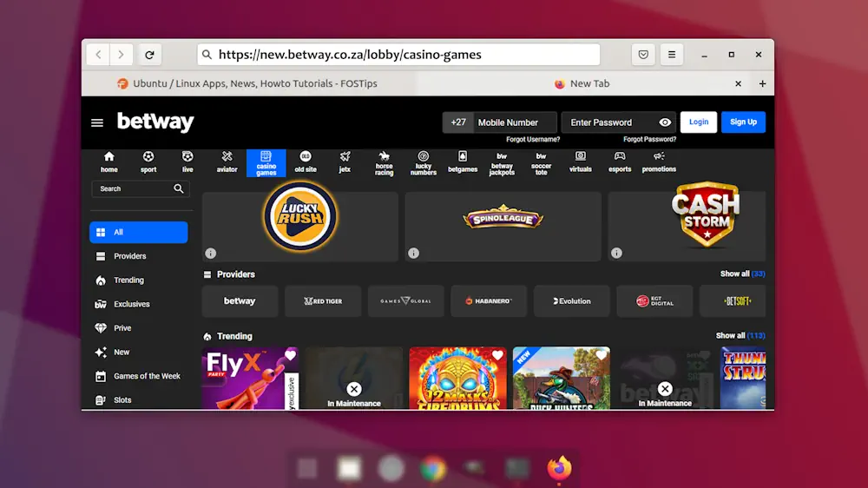Select Providers in the sidebar

(138, 256)
